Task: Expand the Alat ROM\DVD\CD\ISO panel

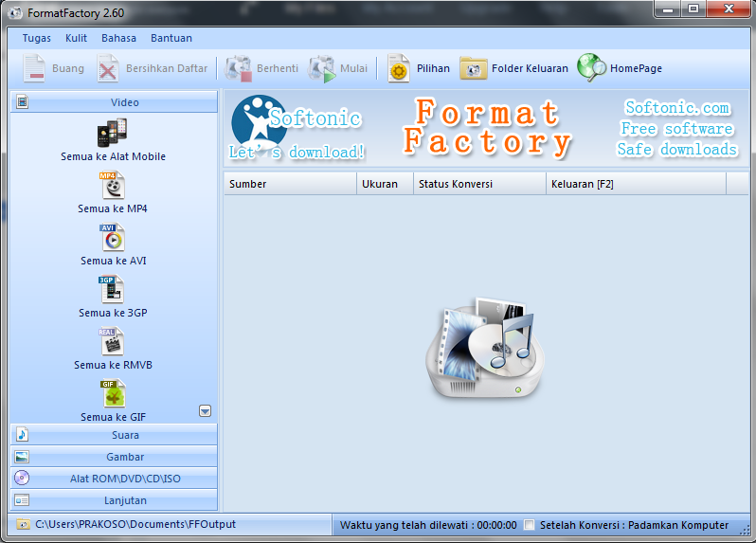Action: pos(114,478)
